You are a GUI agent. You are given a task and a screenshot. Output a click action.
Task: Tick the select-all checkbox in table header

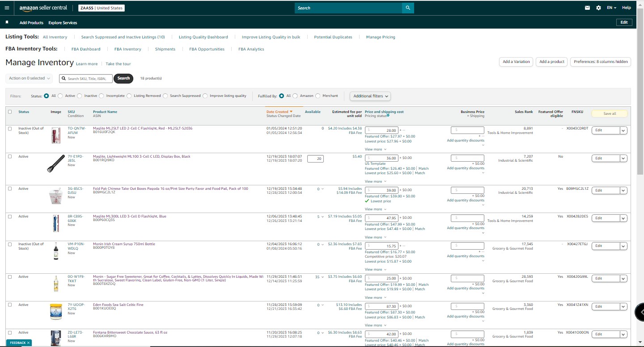tap(10, 112)
